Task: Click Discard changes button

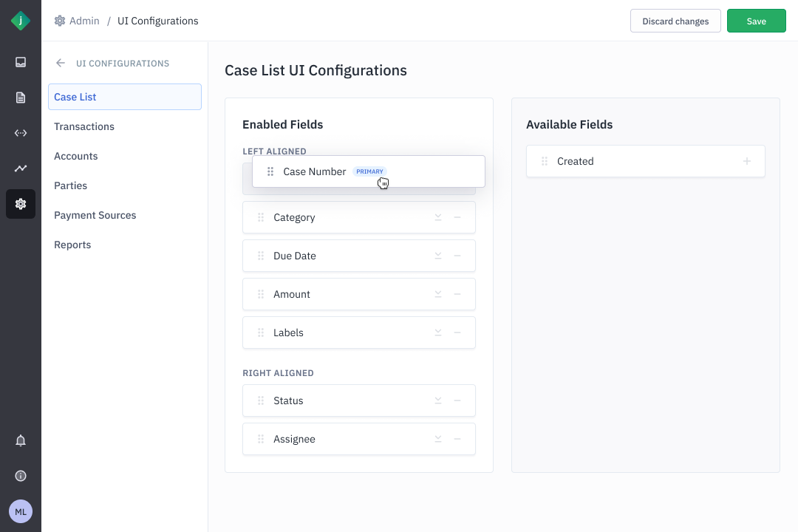Action: 675,21
